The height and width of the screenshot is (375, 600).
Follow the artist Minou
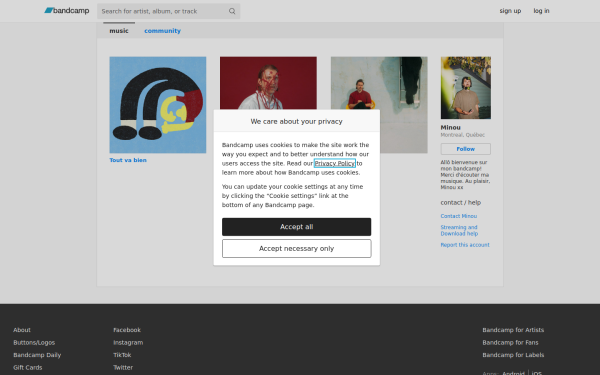click(x=465, y=149)
